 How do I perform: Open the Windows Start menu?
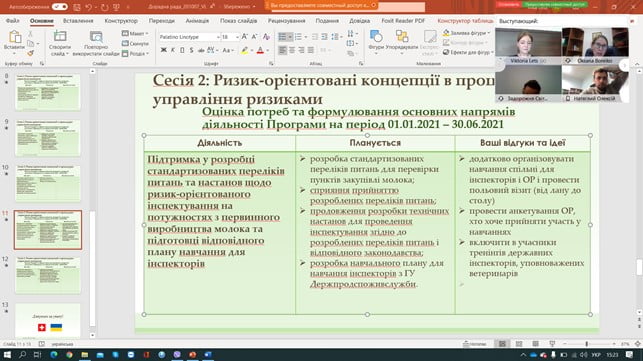(x=7, y=354)
